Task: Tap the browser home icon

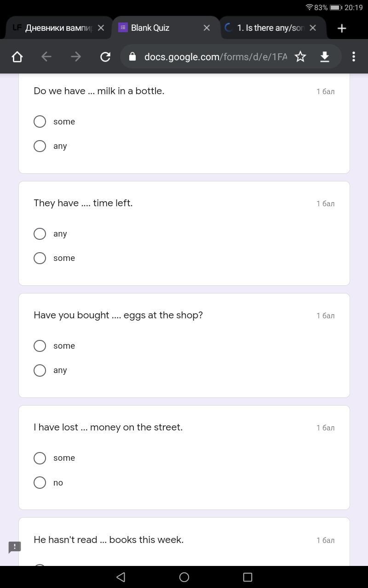Action: pos(17,57)
